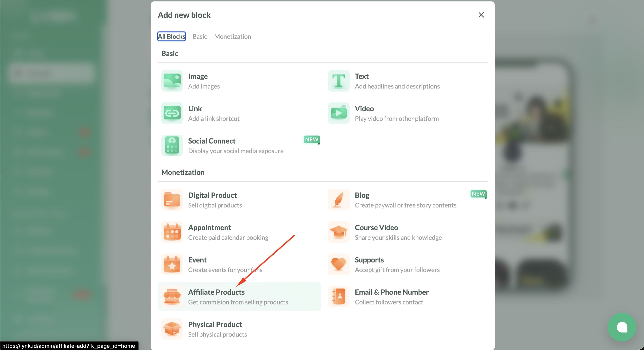Image resolution: width=644 pixels, height=350 pixels.
Task: Click the Physical Product title text
Action: tap(215, 324)
